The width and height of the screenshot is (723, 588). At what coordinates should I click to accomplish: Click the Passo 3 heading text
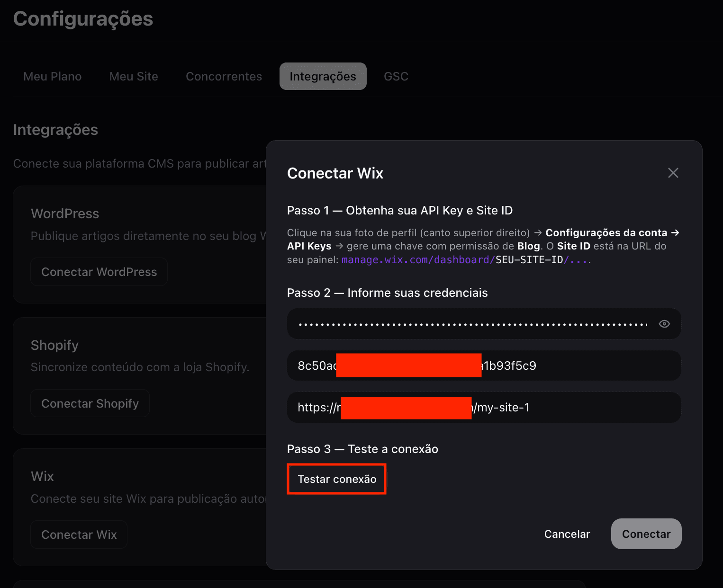pos(362,449)
